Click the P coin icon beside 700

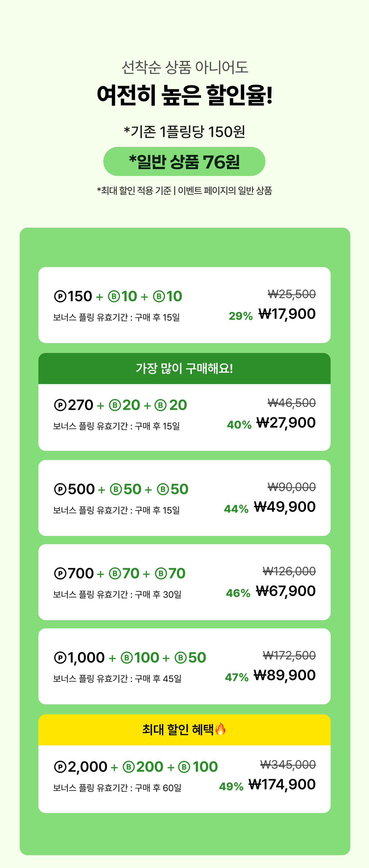tap(60, 574)
